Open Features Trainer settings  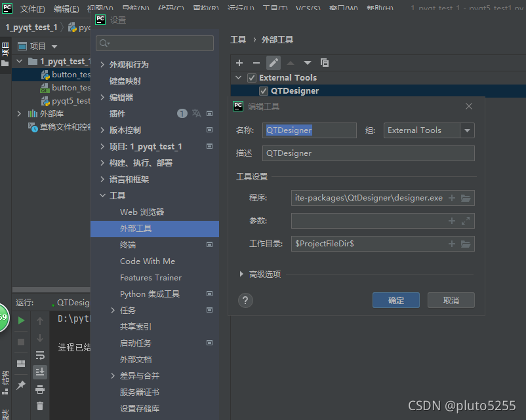[x=151, y=278]
